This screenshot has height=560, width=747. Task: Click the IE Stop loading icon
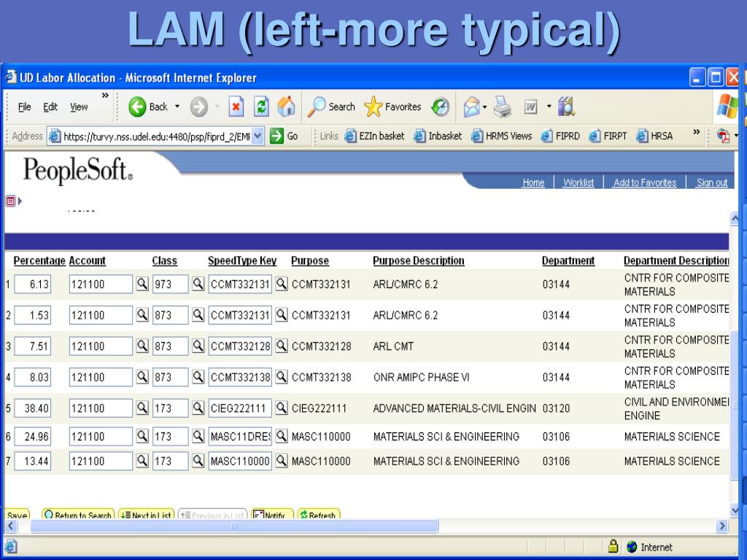(236, 107)
